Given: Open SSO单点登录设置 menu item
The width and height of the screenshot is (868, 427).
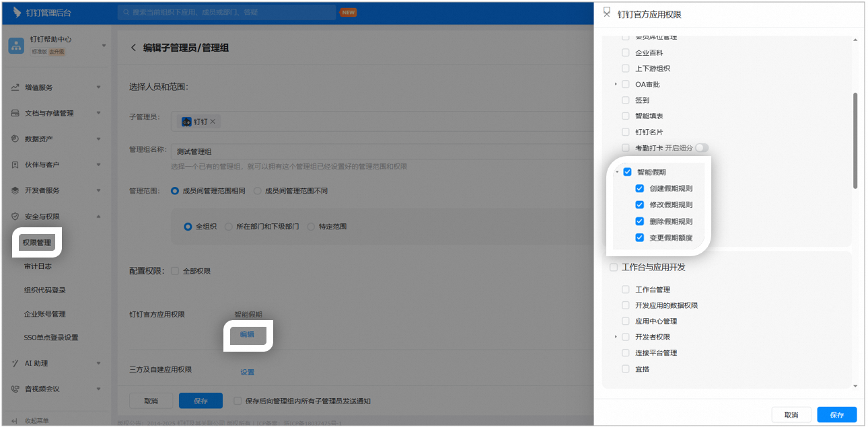Looking at the screenshot, I should tap(51, 338).
